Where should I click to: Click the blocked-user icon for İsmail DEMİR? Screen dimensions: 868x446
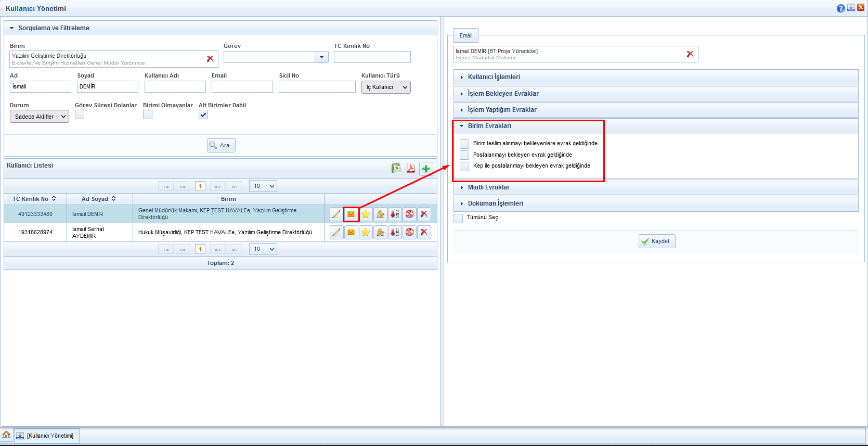point(410,214)
